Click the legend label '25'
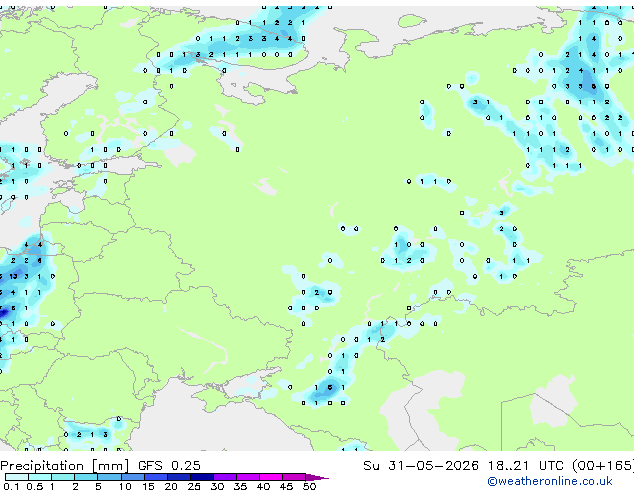This screenshot has width=634, height=490. (194, 486)
